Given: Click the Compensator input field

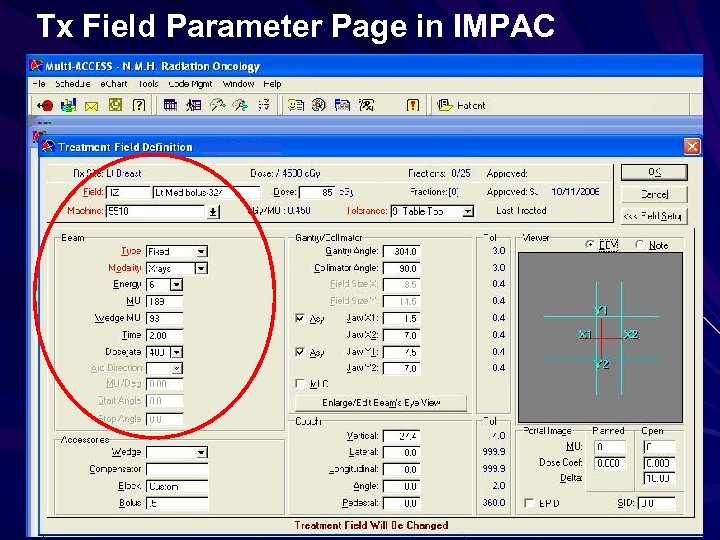Looking at the screenshot, I should click(177, 469).
